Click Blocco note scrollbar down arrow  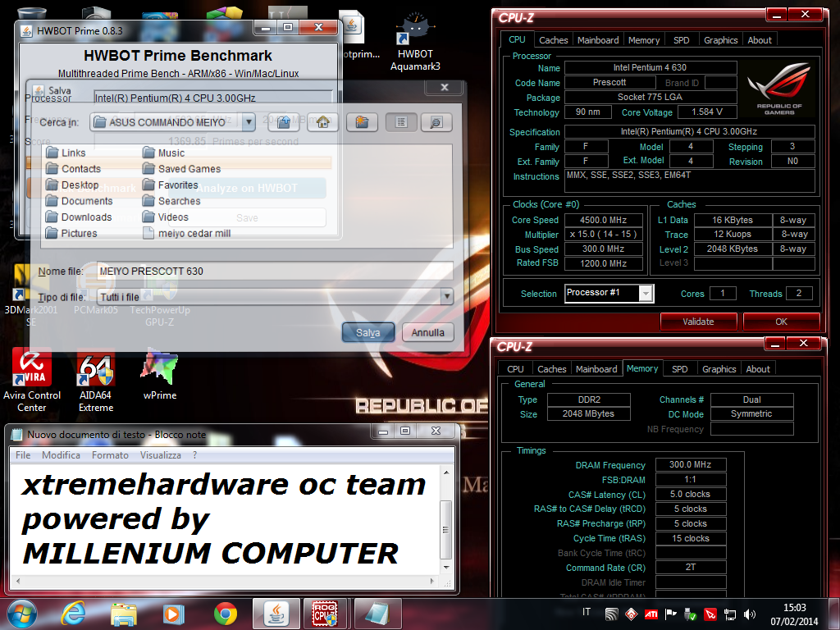pyautogui.click(x=445, y=567)
